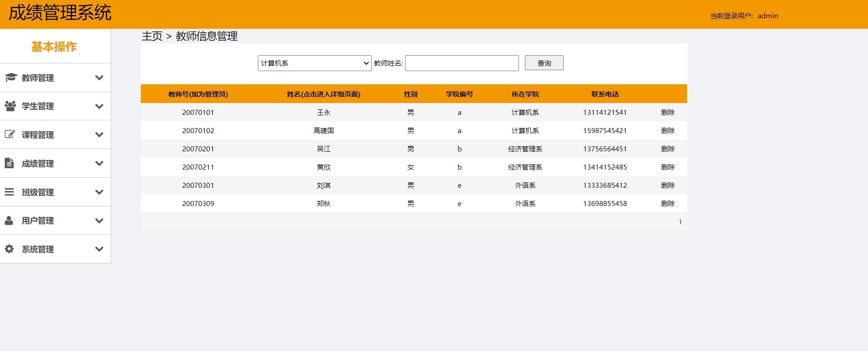868x351 pixels.
Task: Delete teacher 郑秋 with 删除
Action: tap(668, 203)
